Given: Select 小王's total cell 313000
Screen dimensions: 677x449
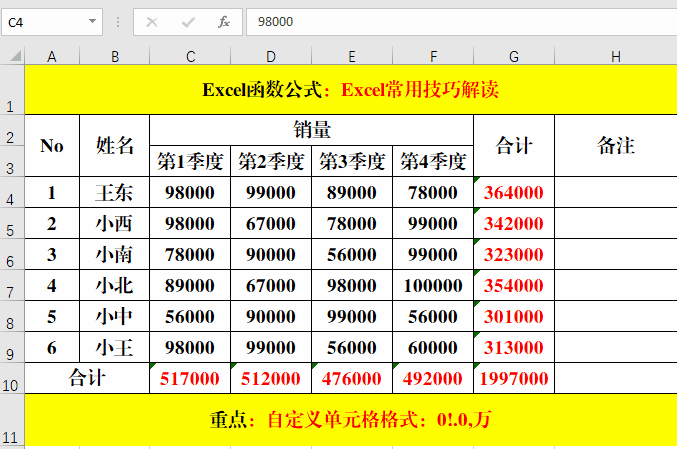Looking at the screenshot, I should pos(514,348).
